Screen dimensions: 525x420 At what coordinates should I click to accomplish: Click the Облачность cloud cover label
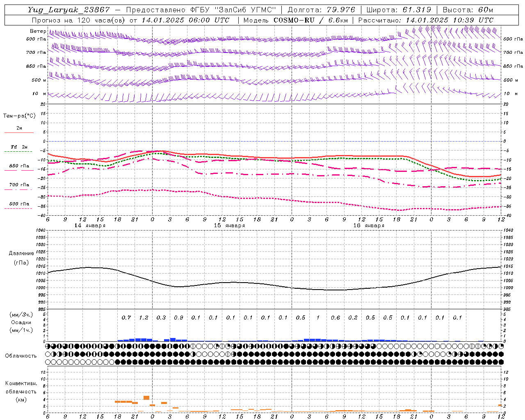(x=21, y=356)
